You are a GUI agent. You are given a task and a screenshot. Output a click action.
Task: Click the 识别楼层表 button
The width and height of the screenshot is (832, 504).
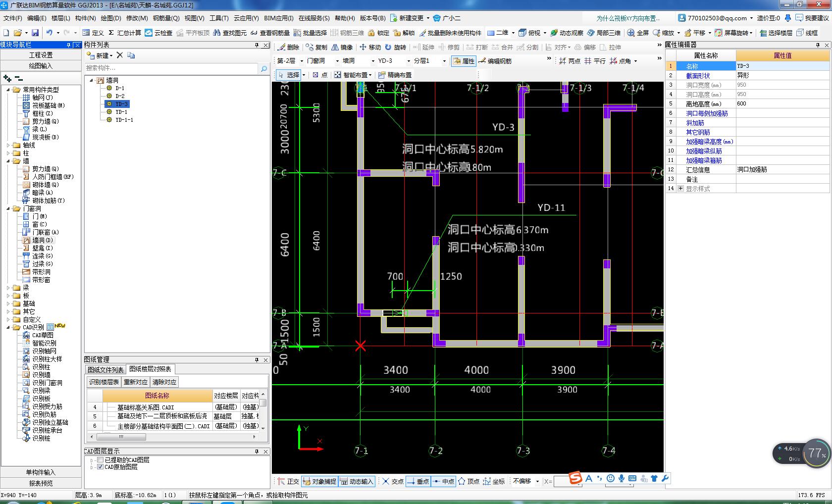click(104, 382)
